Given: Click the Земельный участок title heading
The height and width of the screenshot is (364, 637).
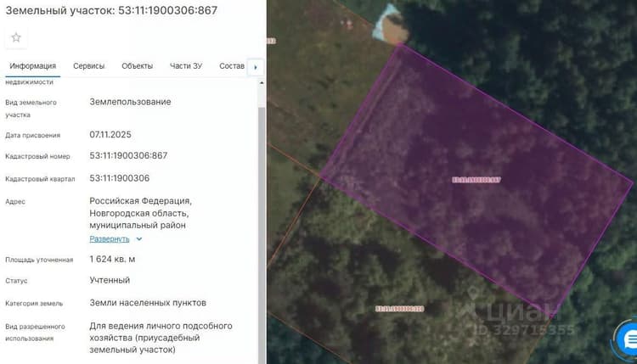Looking at the screenshot, I should click(112, 10).
